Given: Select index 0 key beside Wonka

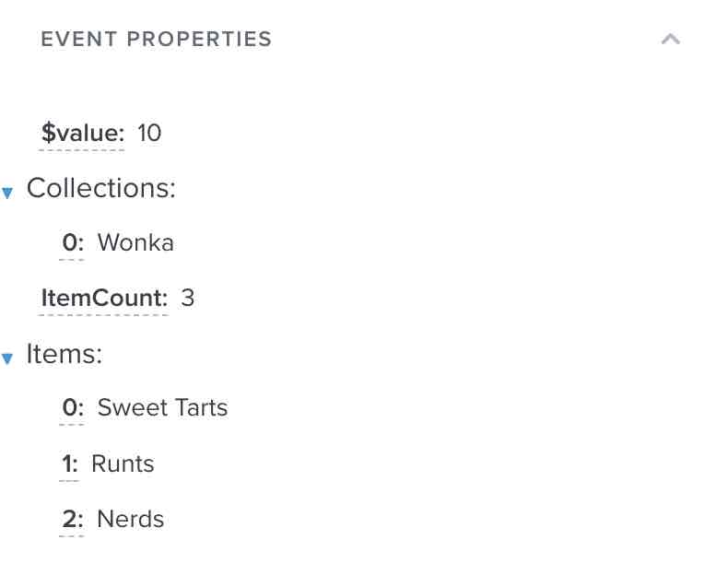Looking at the screenshot, I should coord(73,243).
